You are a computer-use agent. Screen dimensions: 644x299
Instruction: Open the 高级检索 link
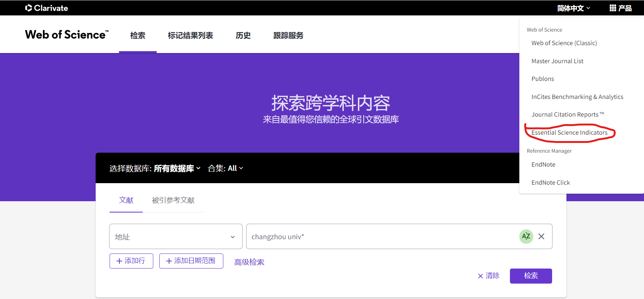249,262
